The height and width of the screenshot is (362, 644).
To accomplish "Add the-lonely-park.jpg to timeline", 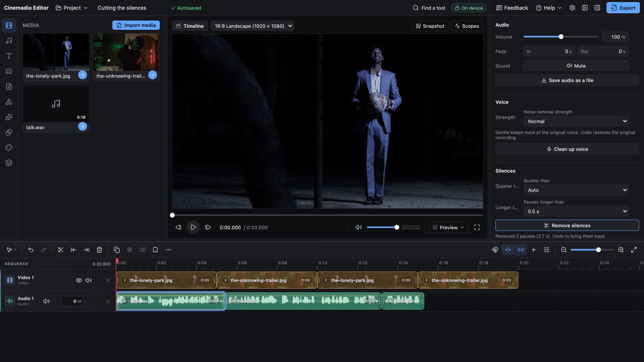I will [x=83, y=75].
